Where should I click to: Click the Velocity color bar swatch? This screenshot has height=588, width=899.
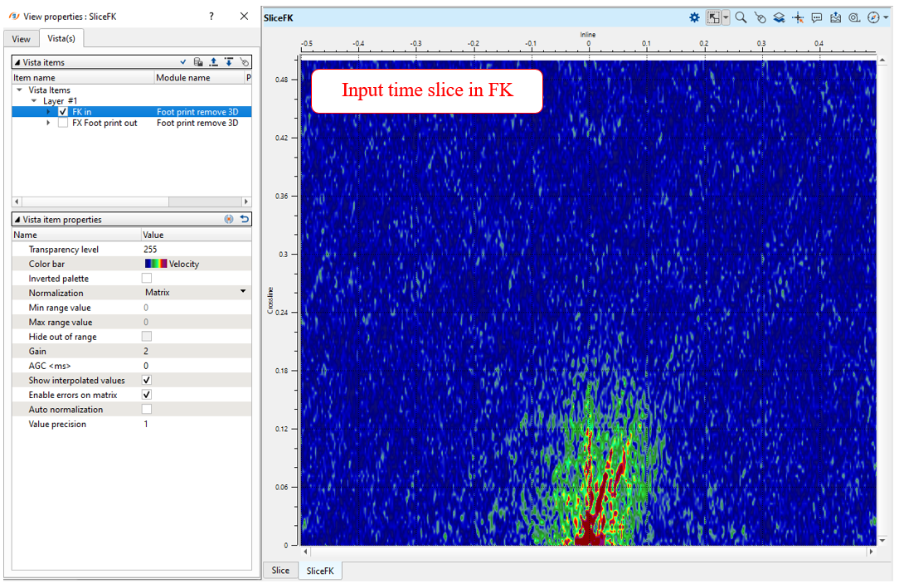(156, 264)
